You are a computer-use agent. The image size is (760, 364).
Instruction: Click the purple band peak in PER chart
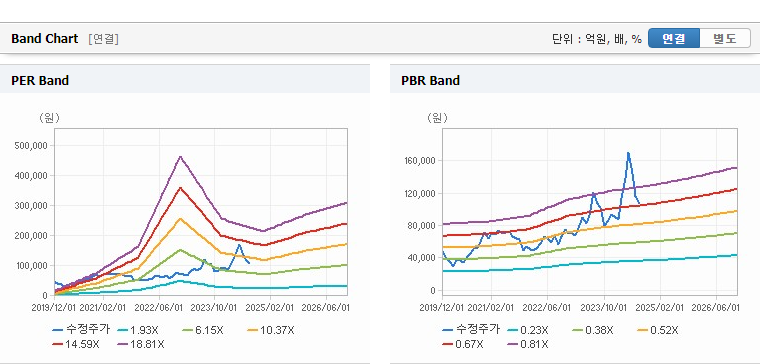(180, 157)
